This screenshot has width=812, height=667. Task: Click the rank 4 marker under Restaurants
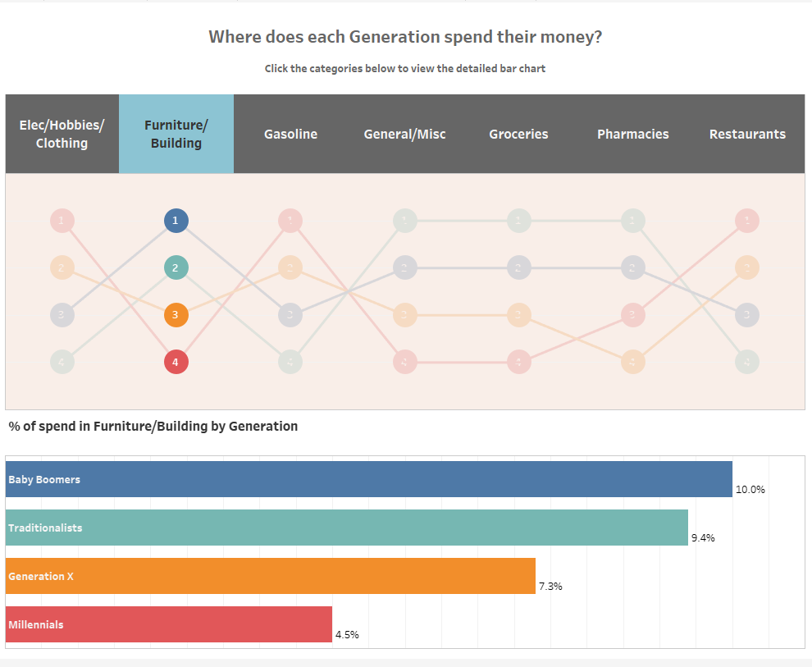pos(746,361)
